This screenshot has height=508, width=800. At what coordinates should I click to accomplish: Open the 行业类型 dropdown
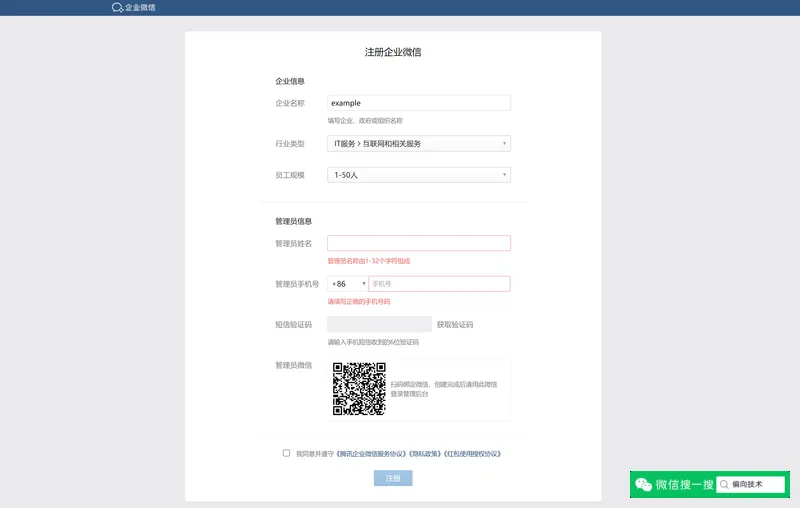(419, 144)
